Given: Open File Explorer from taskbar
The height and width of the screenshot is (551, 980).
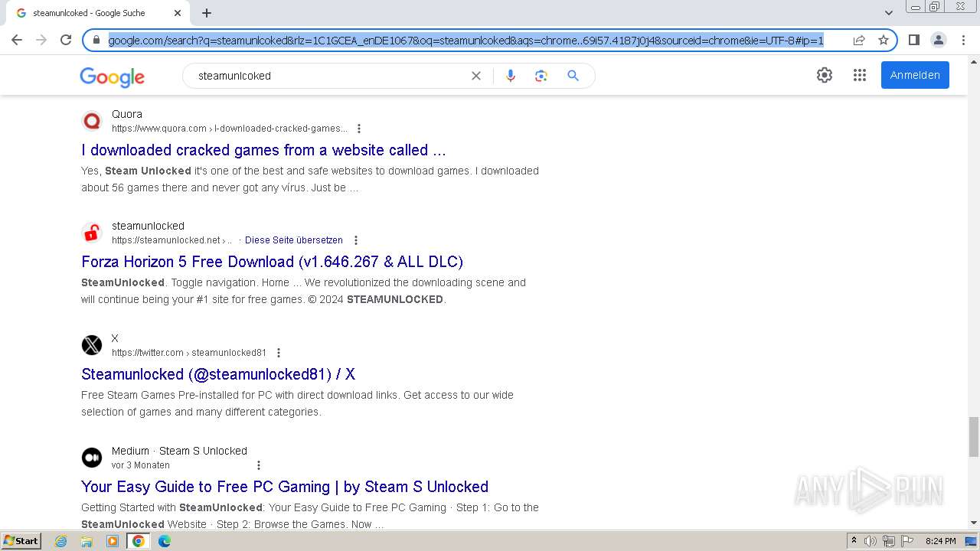Looking at the screenshot, I should pos(87,541).
